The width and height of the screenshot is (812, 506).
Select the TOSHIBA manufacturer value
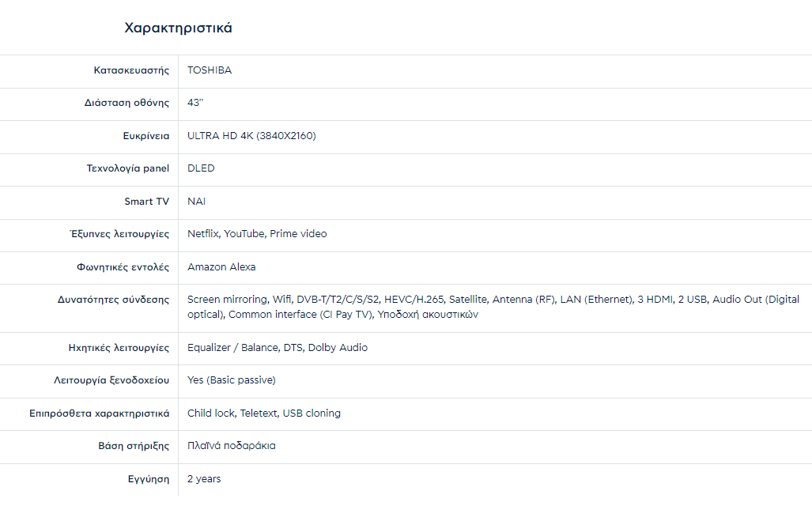pos(210,70)
